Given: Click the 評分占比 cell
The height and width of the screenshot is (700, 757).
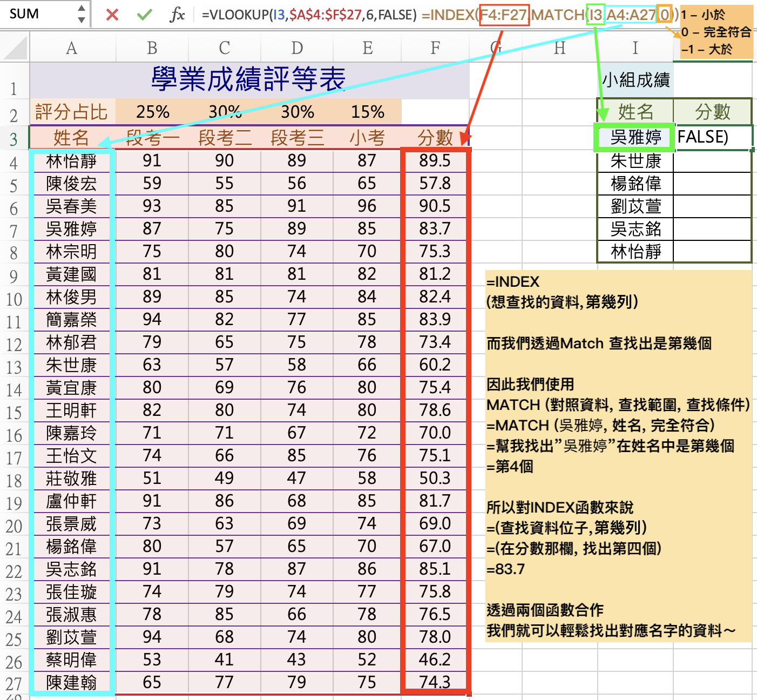Looking at the screenshot, I should tap(72, 112).
